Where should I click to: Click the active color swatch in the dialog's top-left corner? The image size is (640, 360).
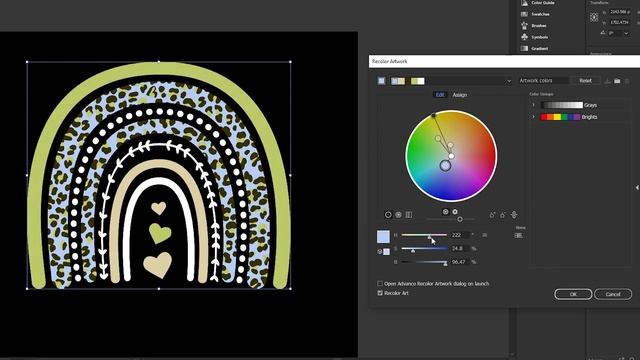[381, 81]
